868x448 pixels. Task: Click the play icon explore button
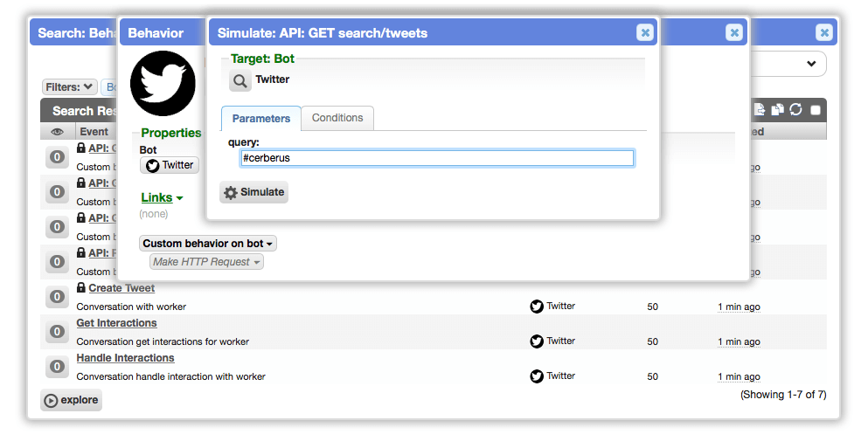pyautogui.click(x=72, y=400)
